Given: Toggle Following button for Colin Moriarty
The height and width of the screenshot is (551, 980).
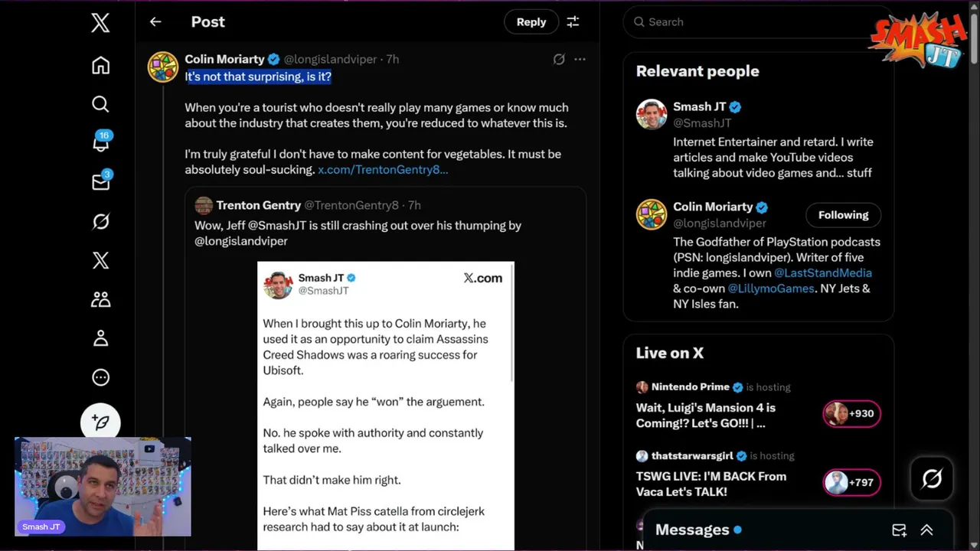Looking at the screenshot, I should pos(843,215).
